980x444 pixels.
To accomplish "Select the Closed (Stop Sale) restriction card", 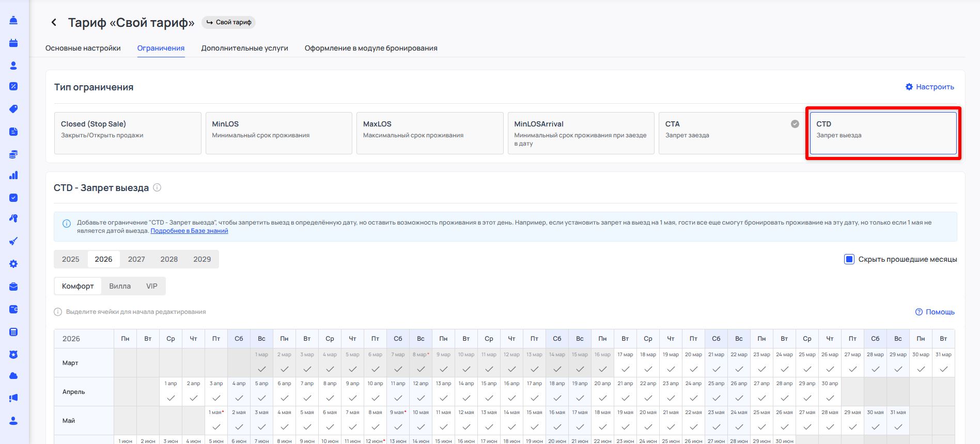I will pyautogui.click(x=128, y=133).
